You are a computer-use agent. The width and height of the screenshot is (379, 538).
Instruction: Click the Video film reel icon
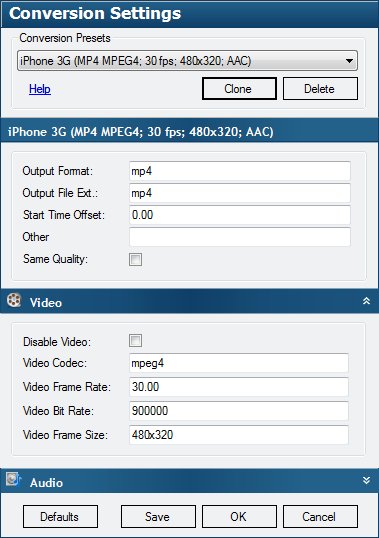[14, 301]
